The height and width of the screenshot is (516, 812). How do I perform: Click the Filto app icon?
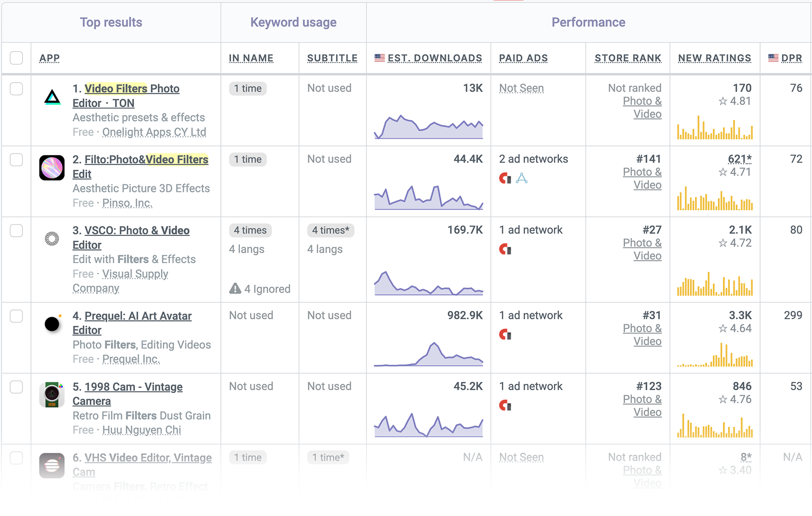52,168
